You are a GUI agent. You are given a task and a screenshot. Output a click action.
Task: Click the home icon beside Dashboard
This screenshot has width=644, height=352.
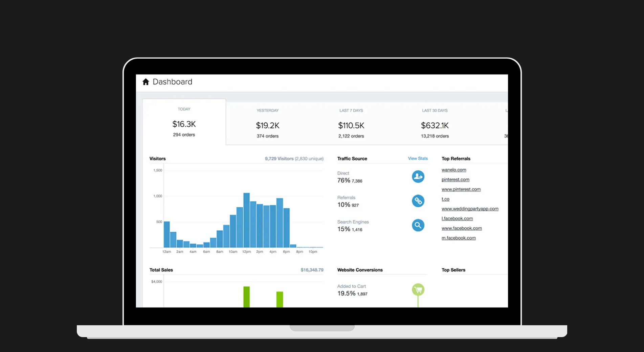146,82
